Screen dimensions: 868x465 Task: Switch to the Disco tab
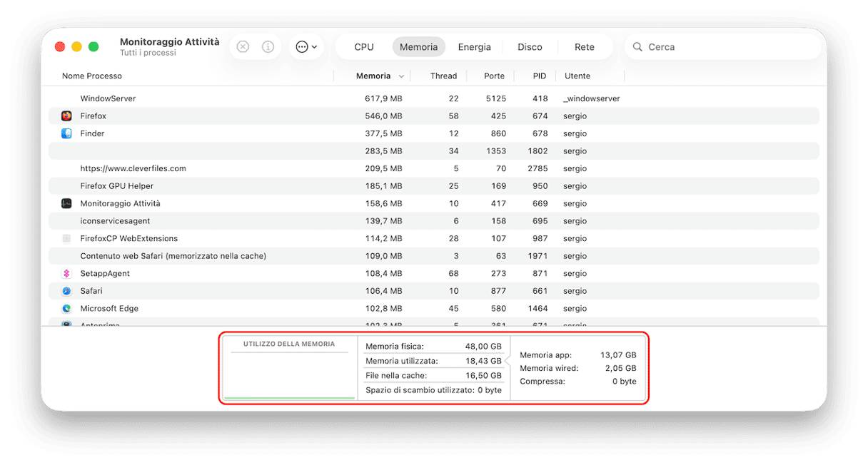(530, 47)
